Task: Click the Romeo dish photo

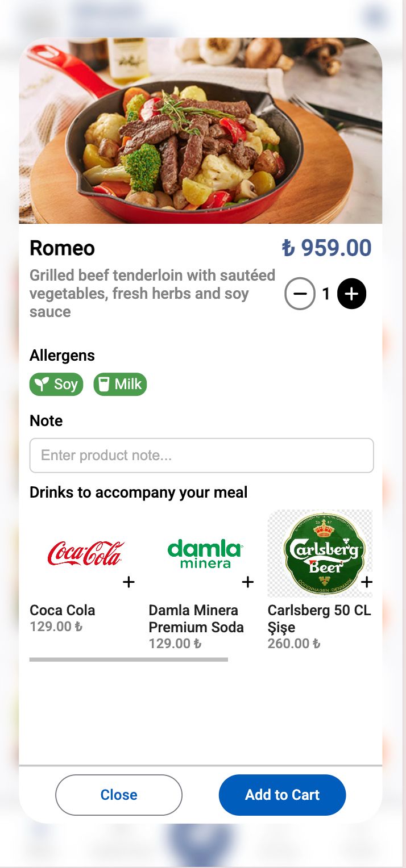Action: click(200, 131)
